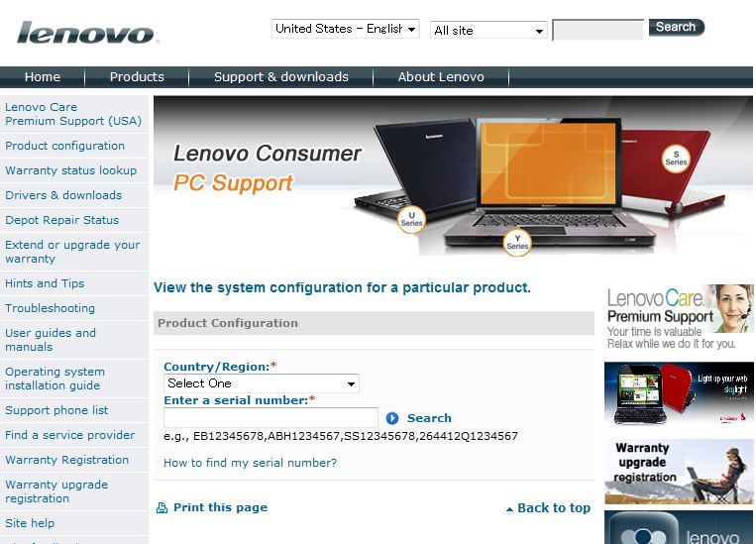Select the U Series badge on laptop

click(412, 219)
